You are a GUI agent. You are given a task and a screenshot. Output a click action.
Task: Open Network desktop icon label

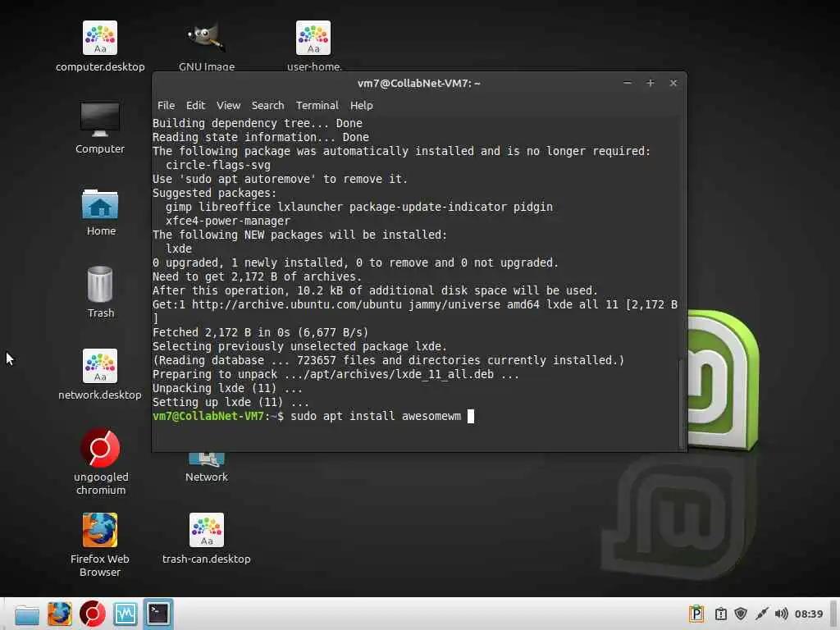pyautogui.click(x=206, y=477)
